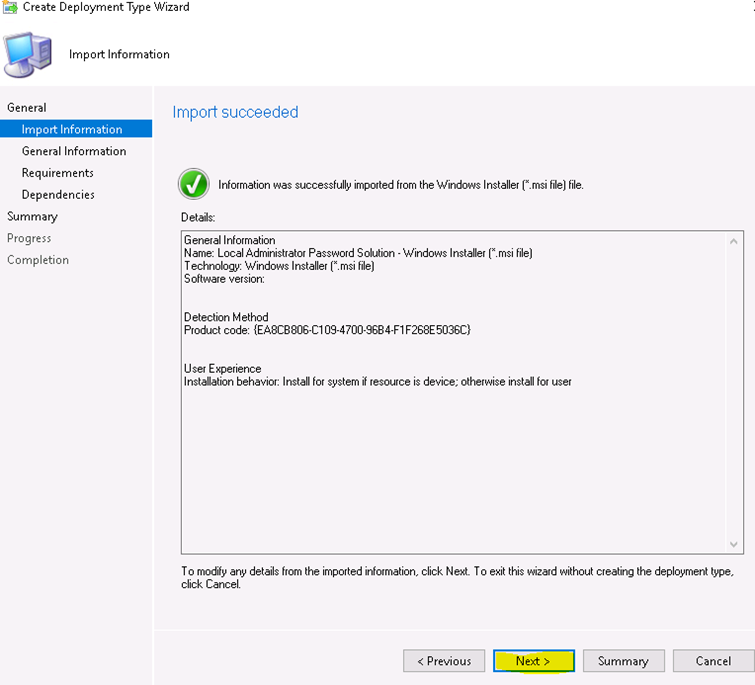Screen dimensions: 755x685
Task: Click the 'Details:' label
Action: point(198,217)
